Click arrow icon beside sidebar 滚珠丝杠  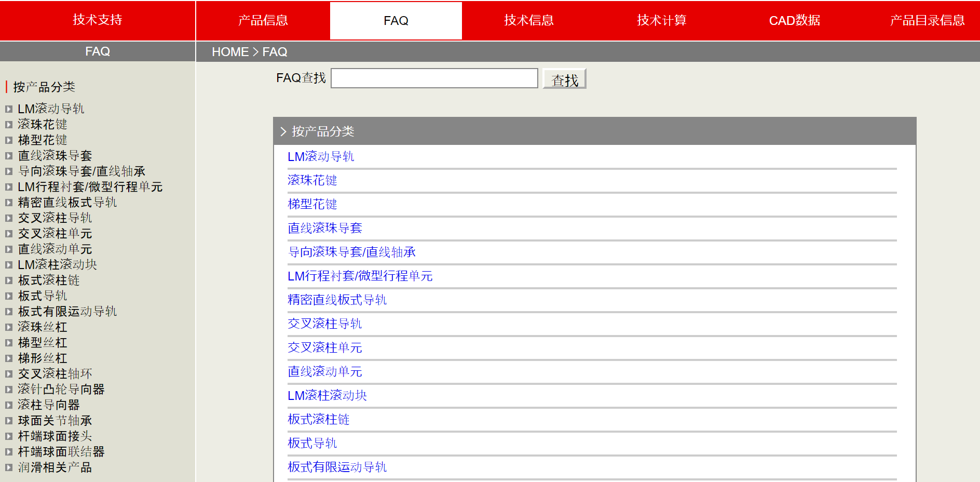(x=9, y=327)
